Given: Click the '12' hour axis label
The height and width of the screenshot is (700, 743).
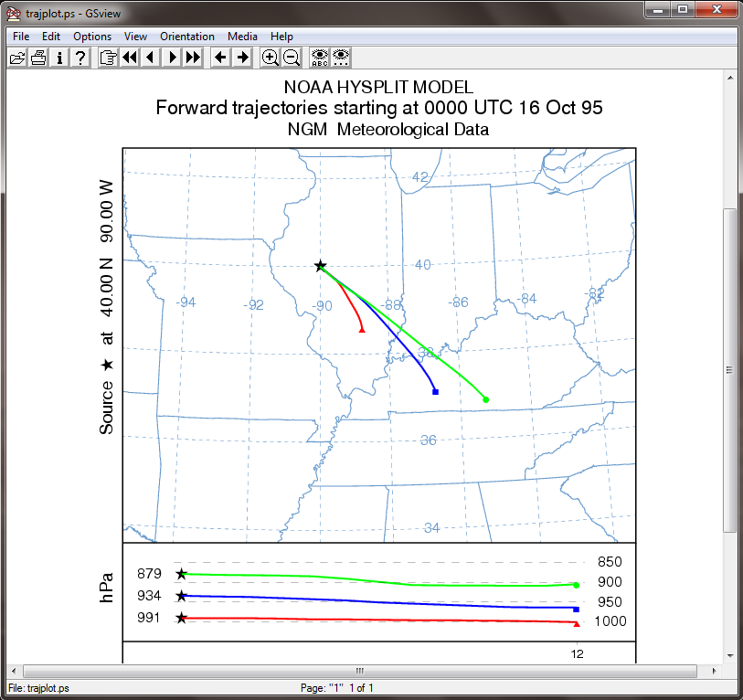Looking at the screenshot, I should pos(578,654).
